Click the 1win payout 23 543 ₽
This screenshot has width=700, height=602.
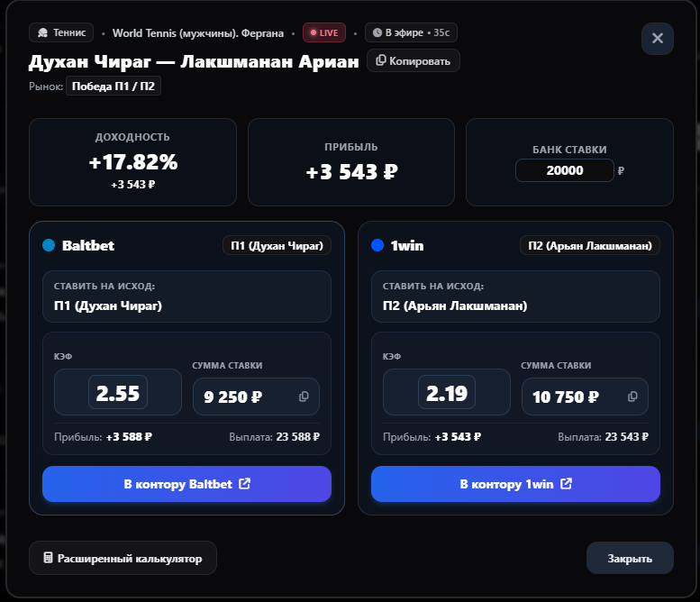[x=626, y=437]
